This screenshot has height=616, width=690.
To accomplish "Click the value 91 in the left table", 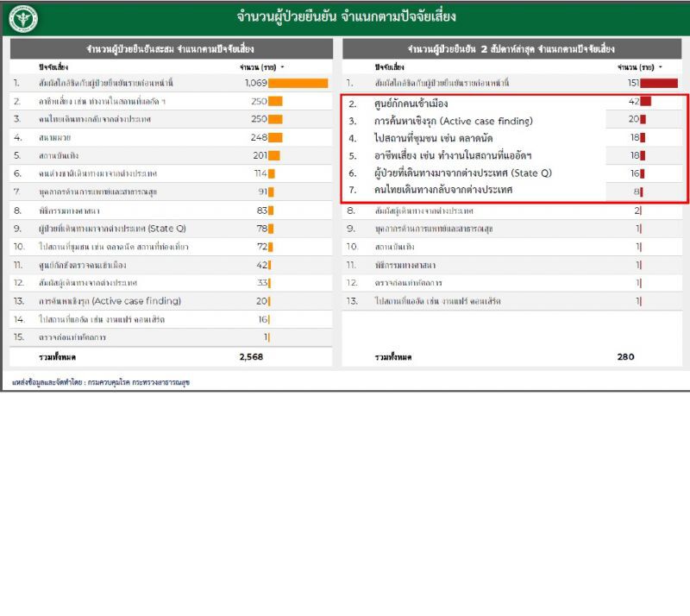I will [x=263, y=192].
